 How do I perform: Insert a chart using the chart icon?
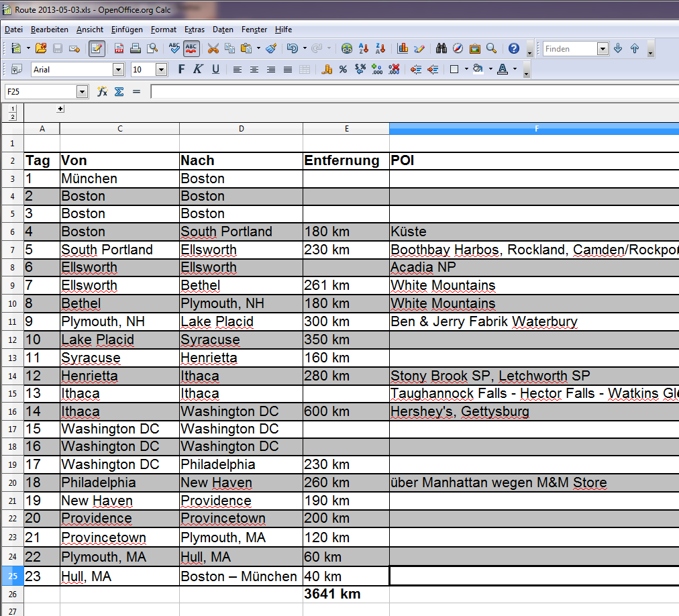coord(403,48)
